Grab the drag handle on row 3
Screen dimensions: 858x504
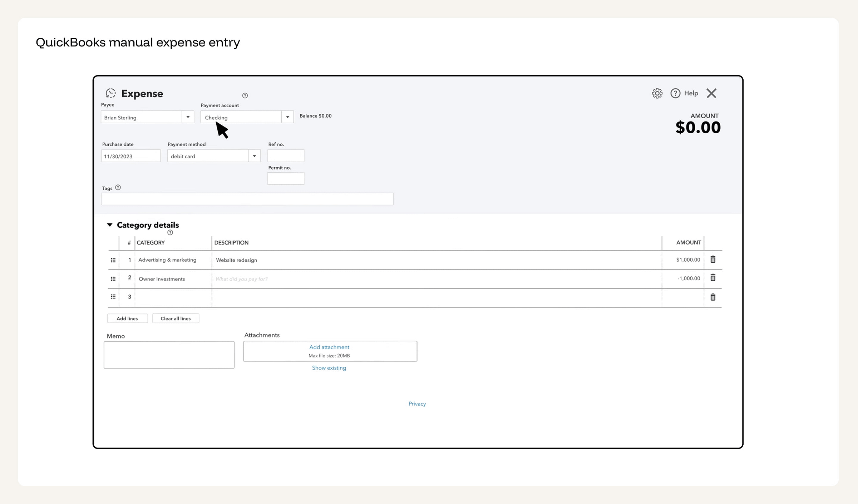click(113, 297)
